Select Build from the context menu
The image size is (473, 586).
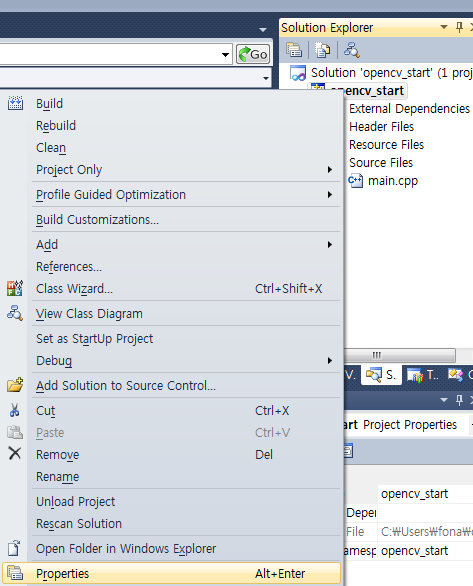point(171,104)
